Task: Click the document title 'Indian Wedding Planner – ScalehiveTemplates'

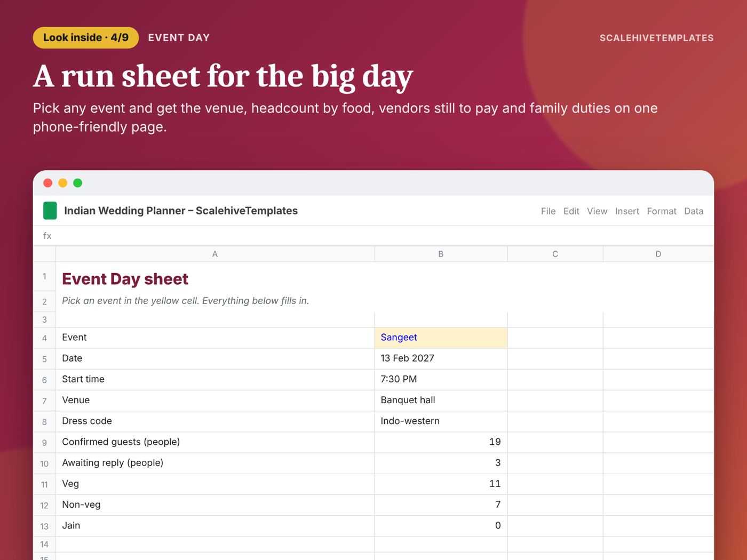Action: 181,211
